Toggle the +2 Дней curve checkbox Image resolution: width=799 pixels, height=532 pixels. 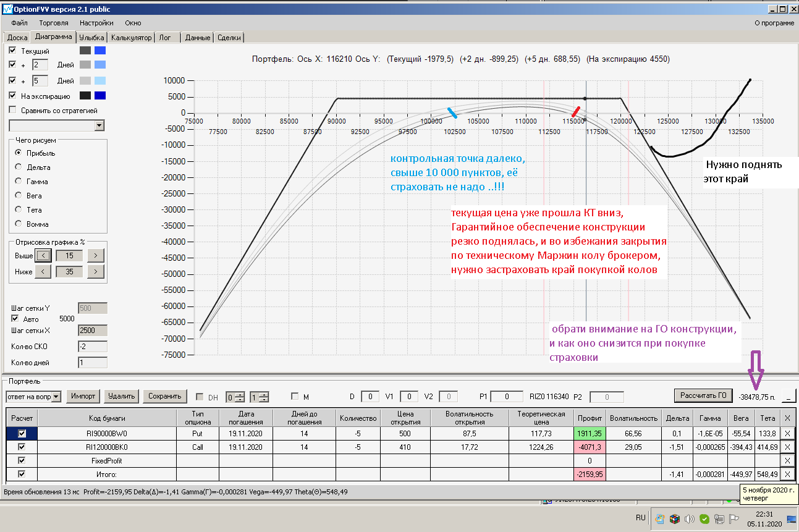click(13, 64)
